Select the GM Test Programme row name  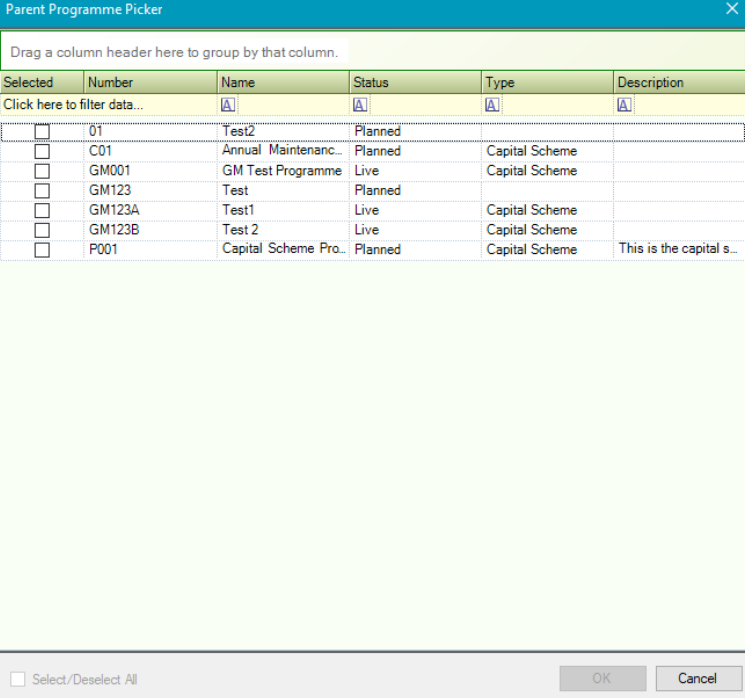(281, 171)
